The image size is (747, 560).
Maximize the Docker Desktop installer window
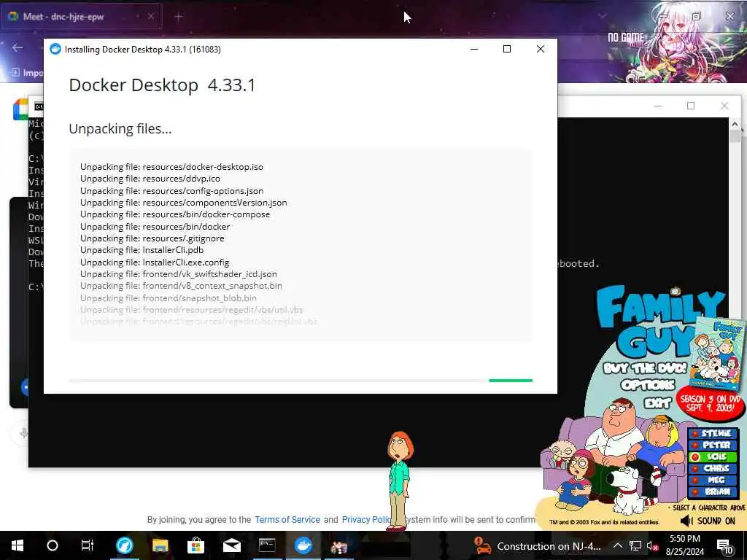click(x=507, y=49)
